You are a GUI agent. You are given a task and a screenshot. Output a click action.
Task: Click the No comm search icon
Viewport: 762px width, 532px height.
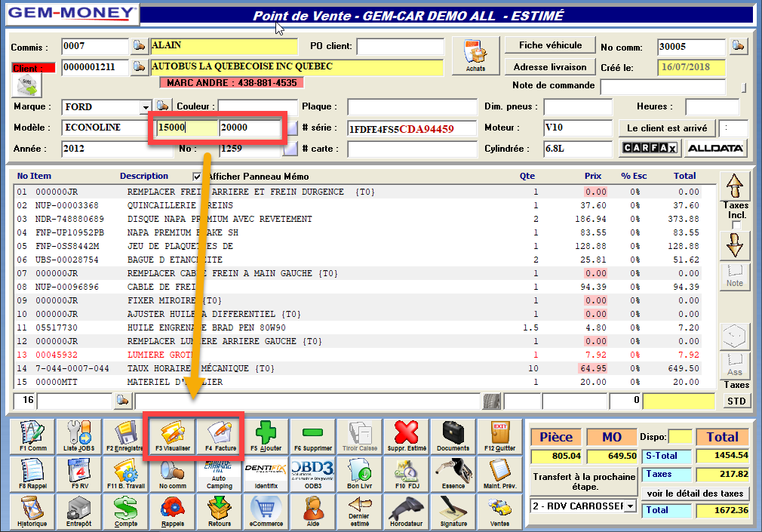point(173,473)
